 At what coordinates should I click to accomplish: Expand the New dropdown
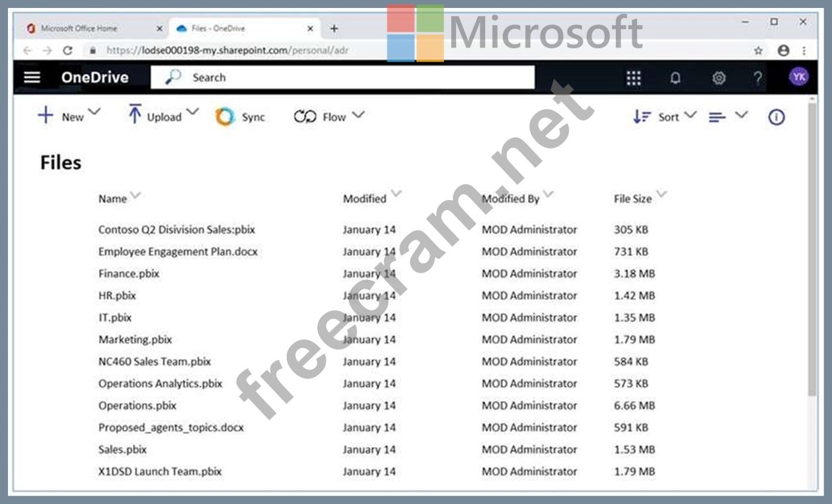click(94, 112)
